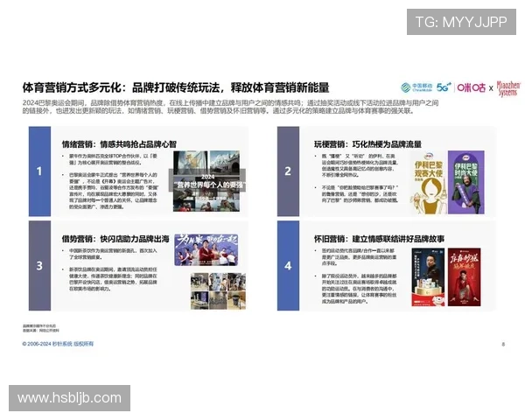This screenshot has height=420, width=525.
Task: Click the © 2006-2024 秒针系统 版权所有 footer
Action: pyautogui.click(x=59, y=344)
